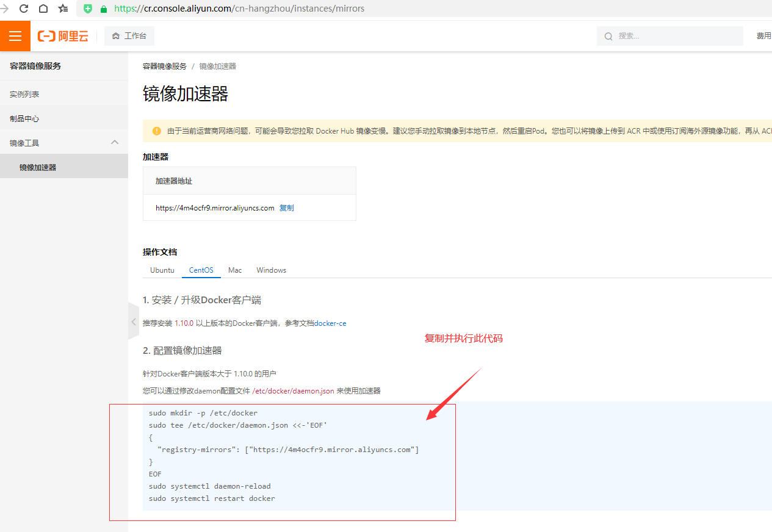Image resolution: width=772 pixels, height=532 pixels.
Task: Click the bookmark star icon
Action: coord(63,9)
